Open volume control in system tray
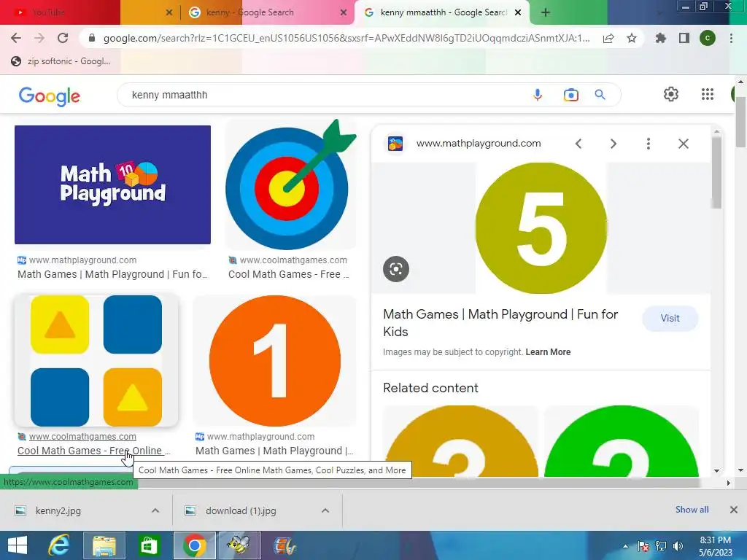Image resolution: width=747 pixels, height=560 pixels. [678, 546]
